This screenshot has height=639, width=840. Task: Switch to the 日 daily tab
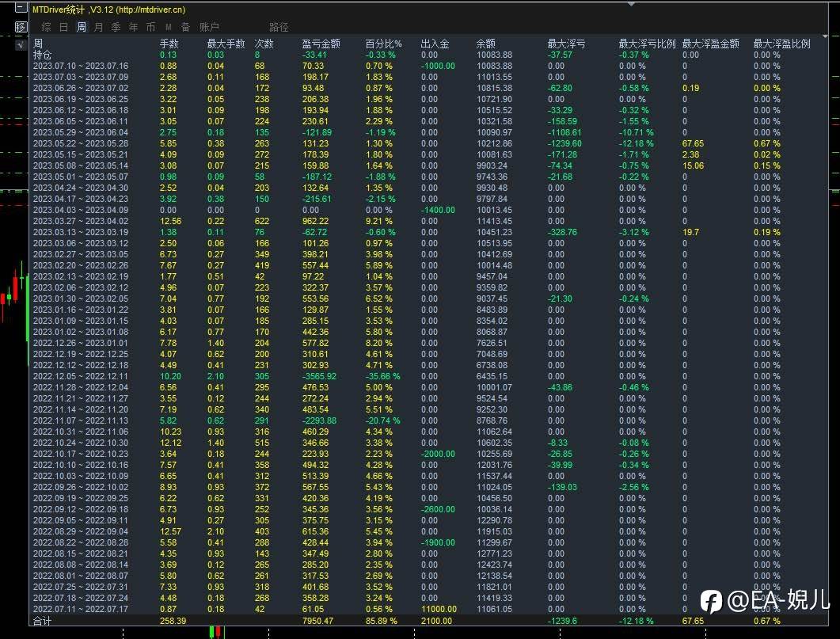point(64,27)
